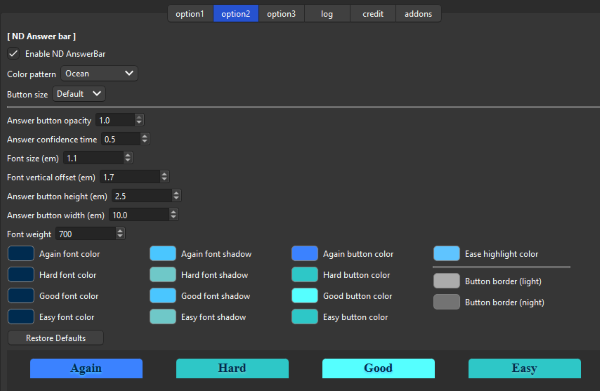Image resolution: width=600 pixels, height=391 pixels.
Task: Change the Button border (light) swatch
Action: point(447,281)
